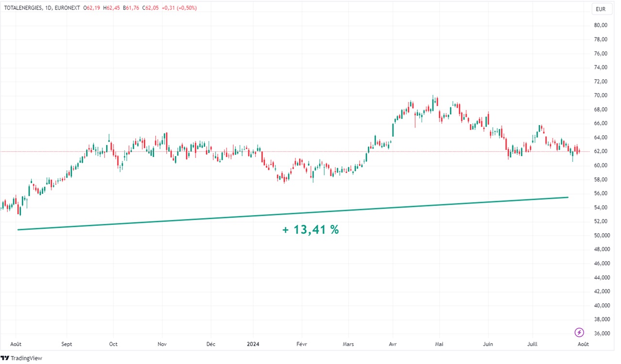Click the Déc label on time axis

[x=211, y=344]
